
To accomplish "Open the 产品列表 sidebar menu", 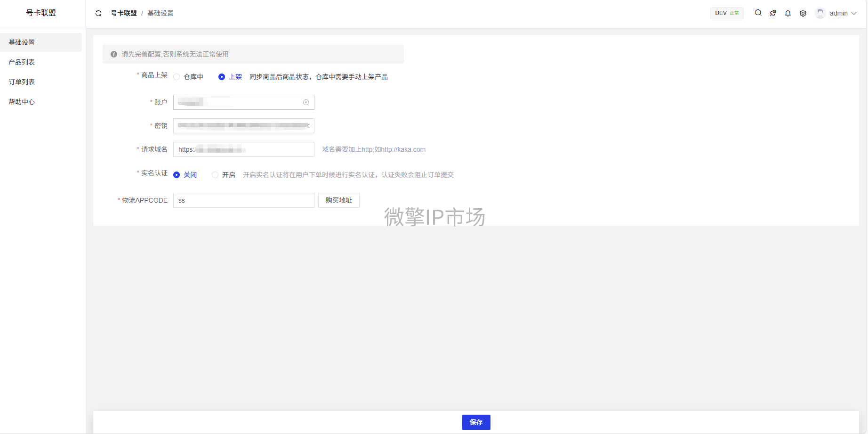I will tap(22, 62).
